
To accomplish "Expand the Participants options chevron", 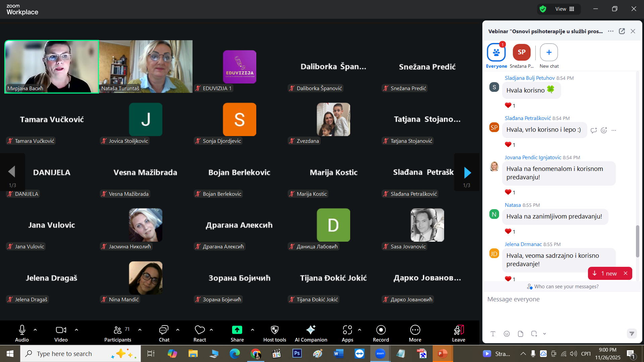I will point(140,330).
